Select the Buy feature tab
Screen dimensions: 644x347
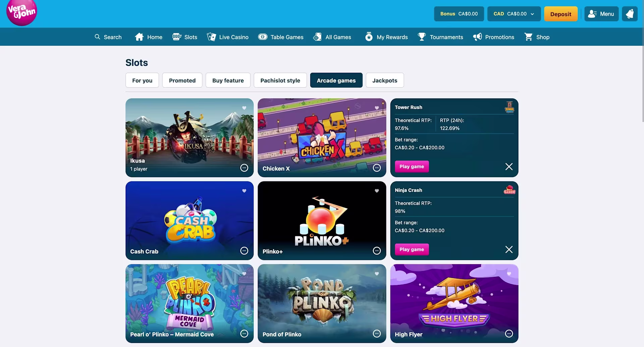coord(228,80)
